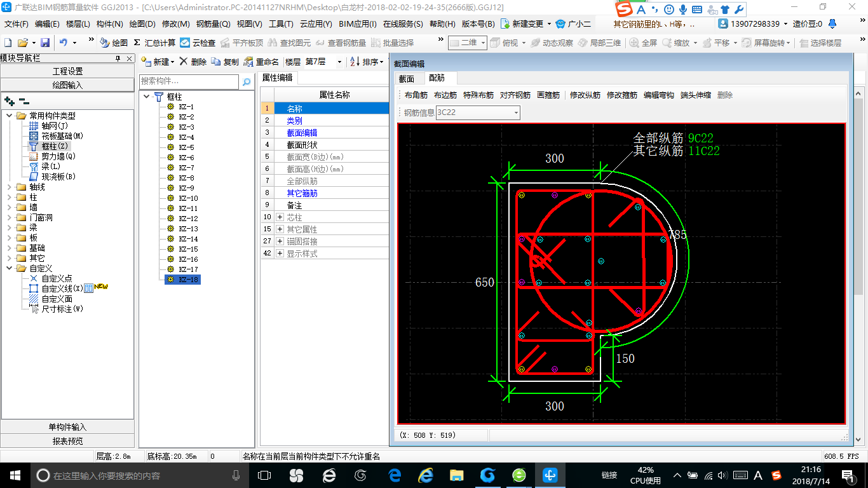Open the 绘图 drawing tool
This screenshot has width=868, height=488.
pos(114,43)
